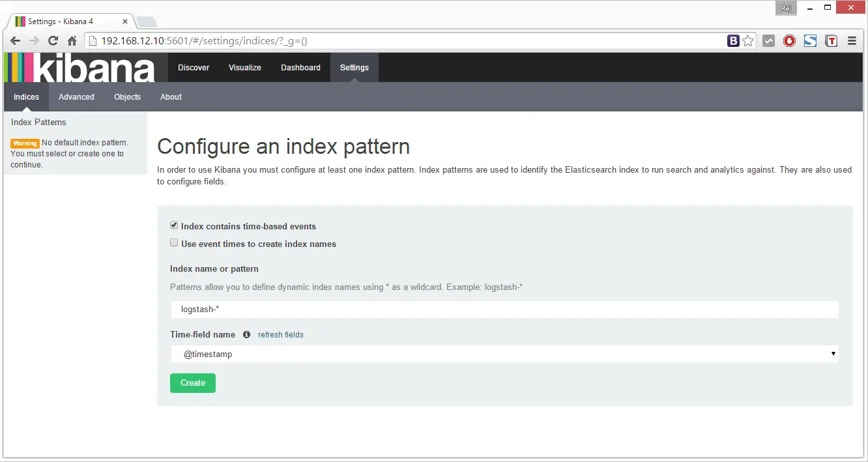Click the browser forward arrow

[35, 41]
